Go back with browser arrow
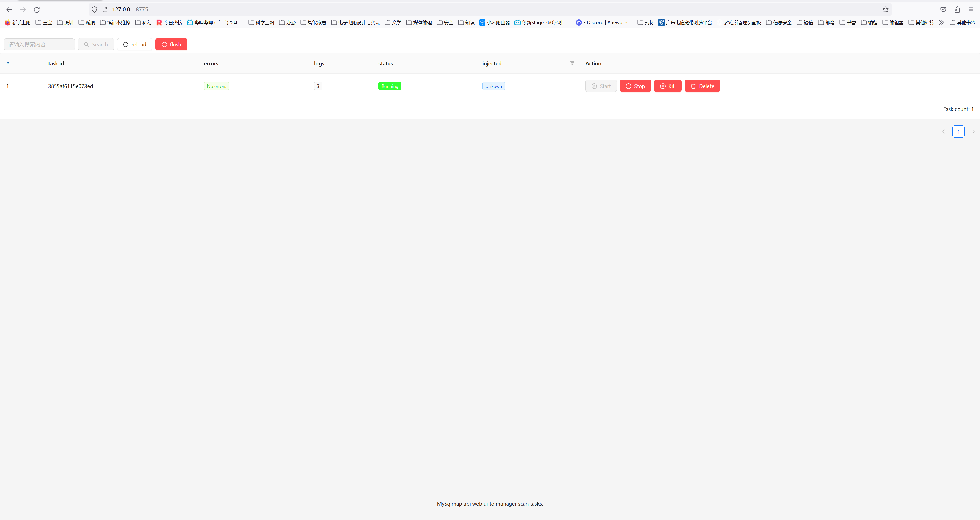Viewport: 980px width, 520px height. coord(9,9)
